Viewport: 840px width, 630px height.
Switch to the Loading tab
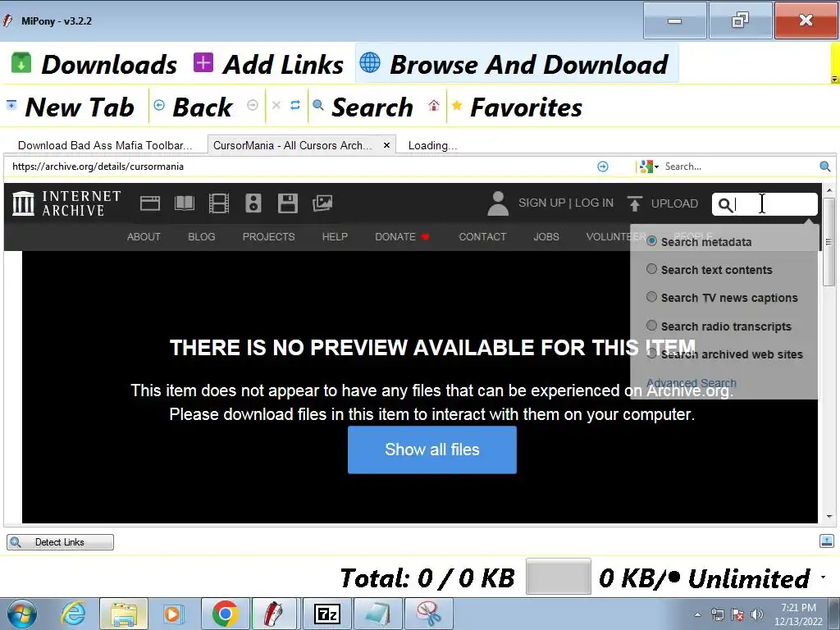[432, 145]
